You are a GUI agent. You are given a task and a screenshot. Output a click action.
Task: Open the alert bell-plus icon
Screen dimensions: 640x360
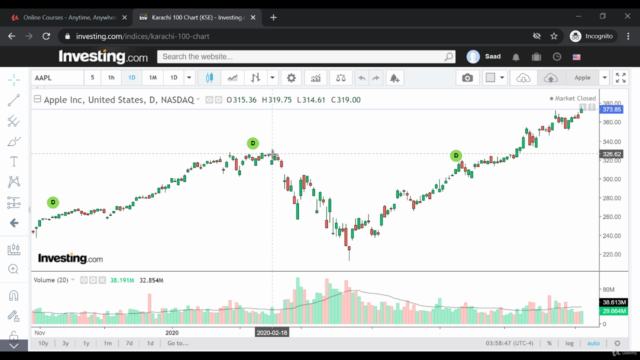[394, 78]
